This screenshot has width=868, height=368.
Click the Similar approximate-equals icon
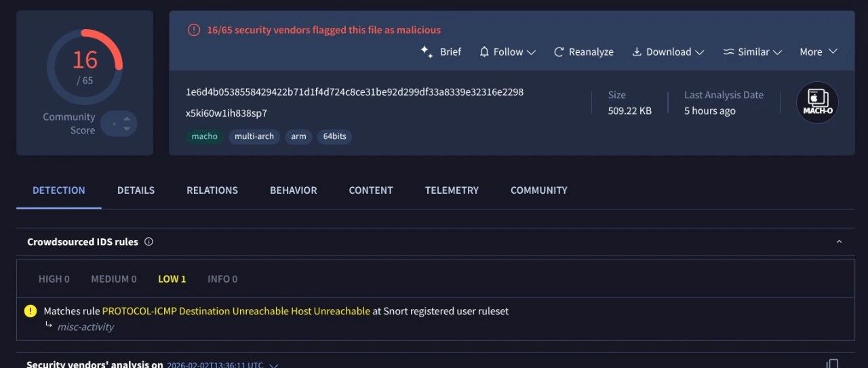tap(728, 52)
